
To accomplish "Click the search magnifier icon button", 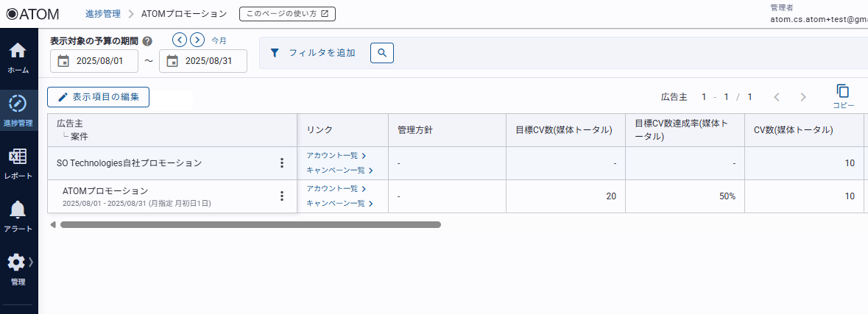I will point(381,53).
